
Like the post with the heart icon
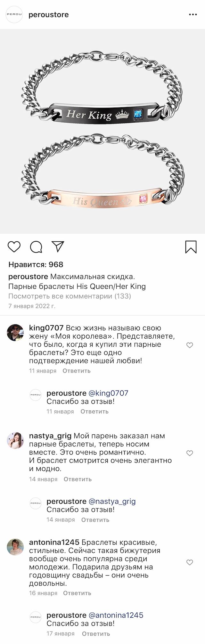click(x=14, y=247)
